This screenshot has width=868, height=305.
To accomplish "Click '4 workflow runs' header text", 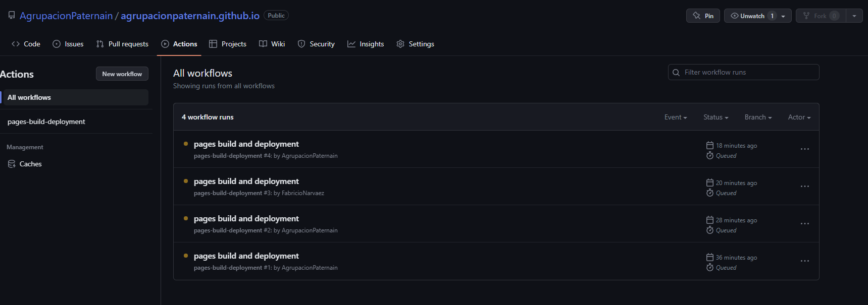I will pyautogui.click(x=208, y=117).
